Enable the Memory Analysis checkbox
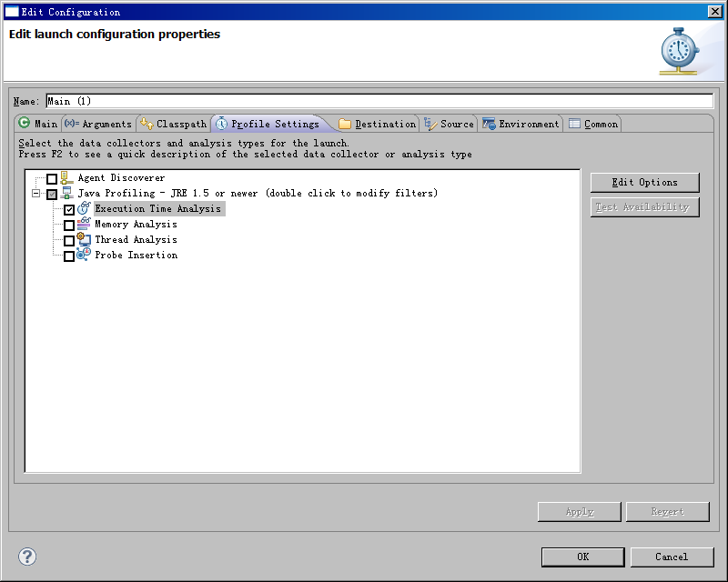Image resolution: width=728 pixels, height=582 pixels. [x=69, y=226]
